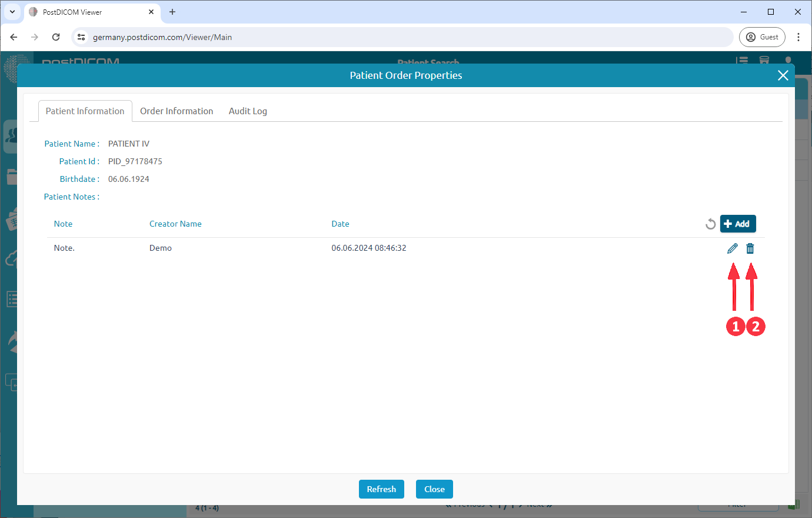Switch to the Order Information tab
The image size is (812, 518).
click(x=177, y=111)
